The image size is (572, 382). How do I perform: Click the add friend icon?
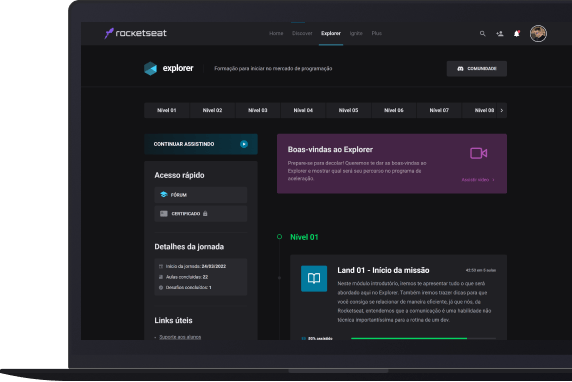[499, 34]
